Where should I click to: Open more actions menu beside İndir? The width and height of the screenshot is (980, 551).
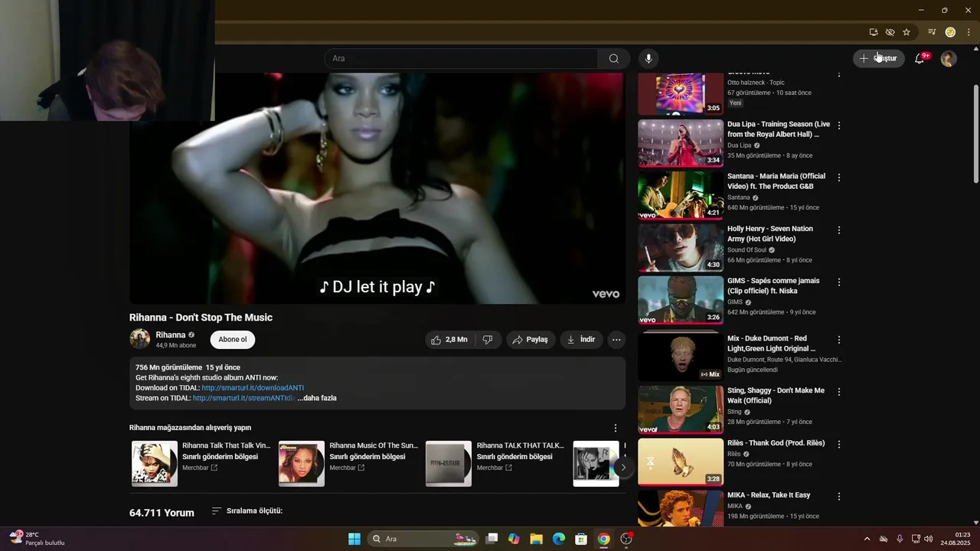(x=616, y=340)
